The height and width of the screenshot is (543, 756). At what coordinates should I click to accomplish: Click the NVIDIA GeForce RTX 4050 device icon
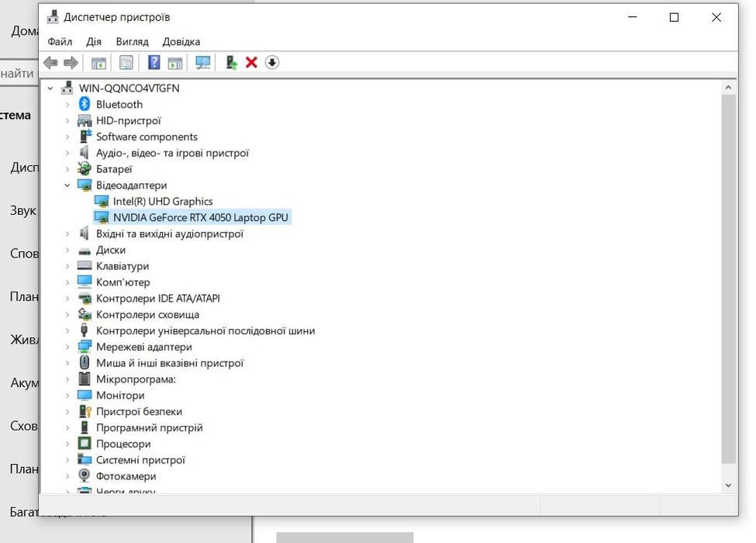[x=102, y=217]
